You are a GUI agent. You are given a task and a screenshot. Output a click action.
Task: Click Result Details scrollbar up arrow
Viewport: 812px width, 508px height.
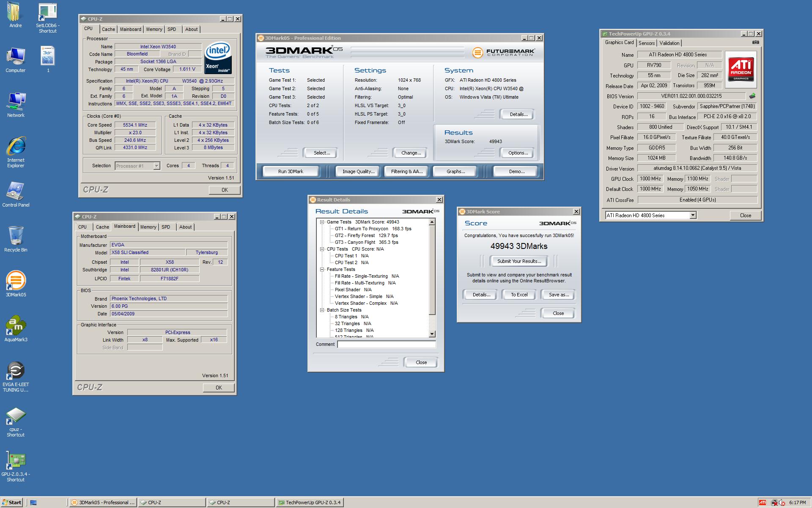[x=432, y=222]
